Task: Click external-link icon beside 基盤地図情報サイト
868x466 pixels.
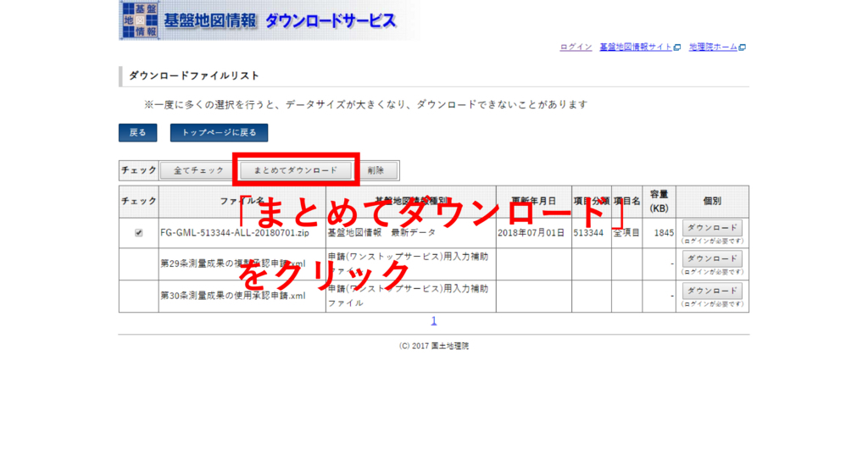Action: (677, 47)
